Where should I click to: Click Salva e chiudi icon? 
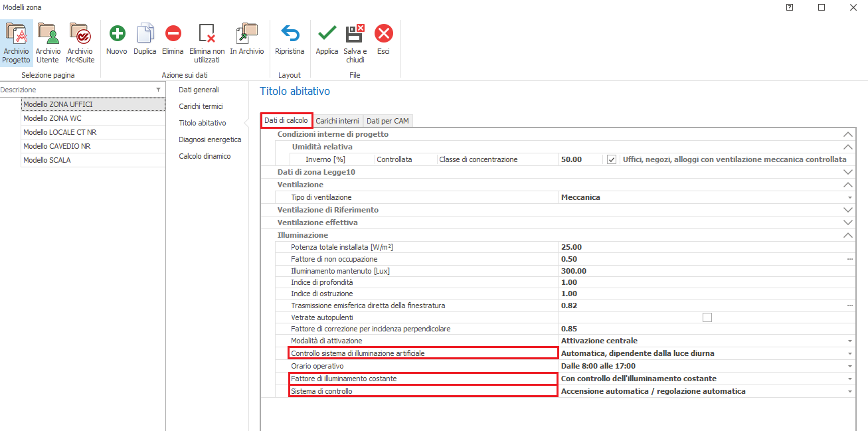pyautogui.click(x=355, y=33)
